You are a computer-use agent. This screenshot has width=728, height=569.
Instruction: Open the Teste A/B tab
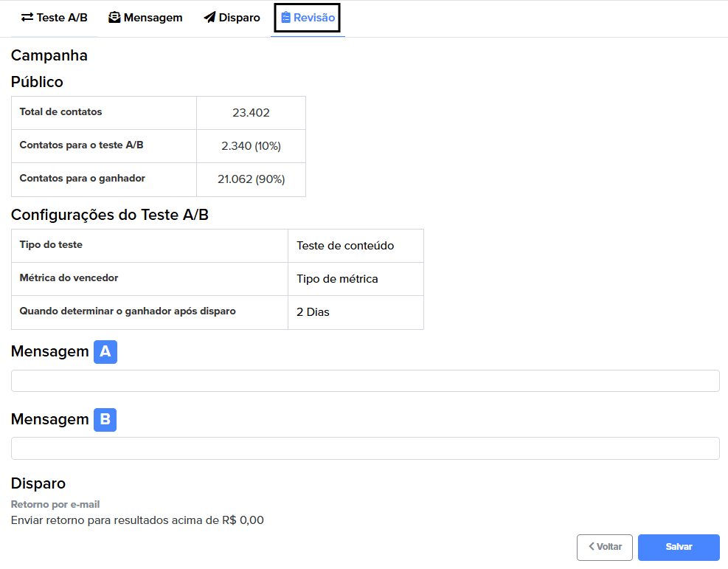[55, 18]
